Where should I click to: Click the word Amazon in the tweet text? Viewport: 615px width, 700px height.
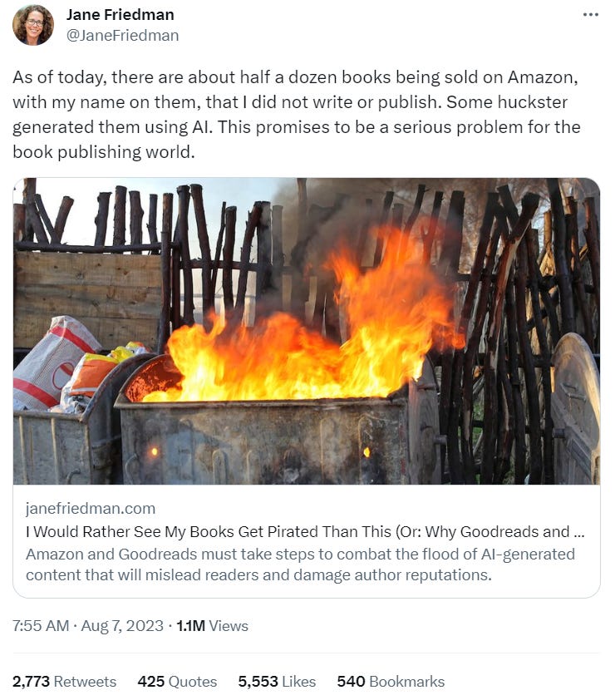tap(542, 77)
